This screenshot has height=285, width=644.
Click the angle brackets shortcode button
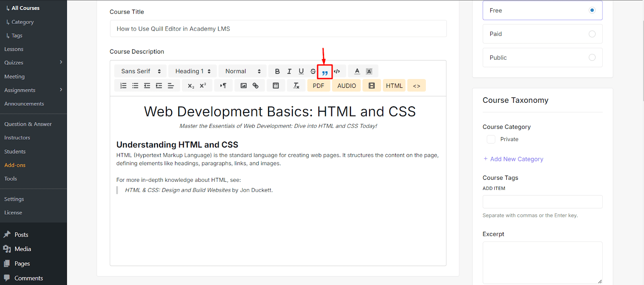[417, 85]
